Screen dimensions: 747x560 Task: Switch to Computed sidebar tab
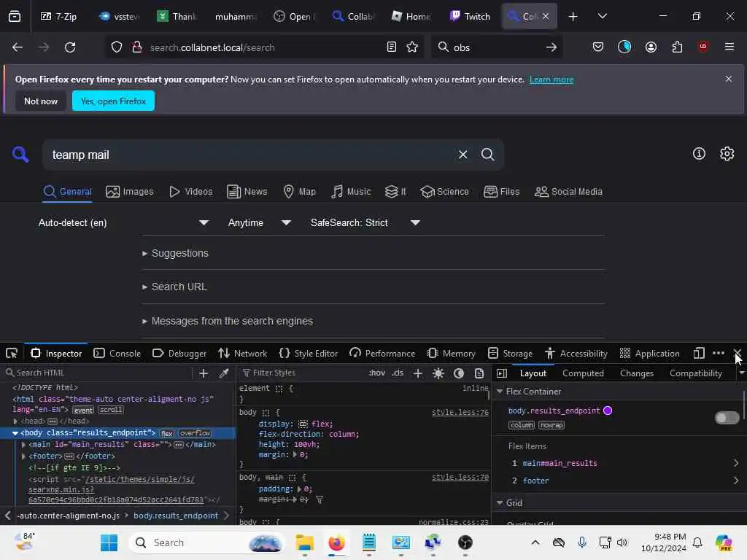[583, 373]
